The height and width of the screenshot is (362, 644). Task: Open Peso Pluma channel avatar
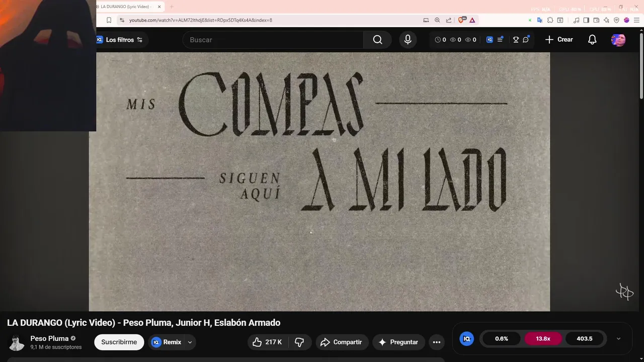tap(17, 342)
